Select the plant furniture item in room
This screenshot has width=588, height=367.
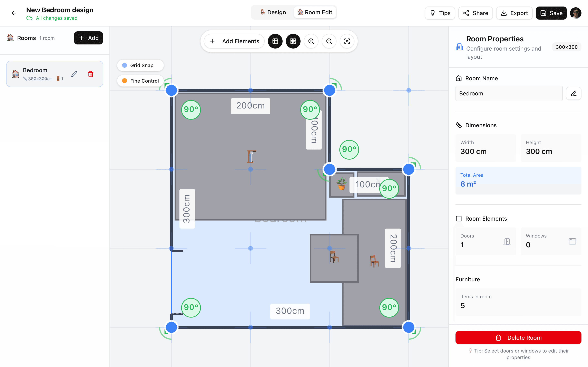coord(342,184)
